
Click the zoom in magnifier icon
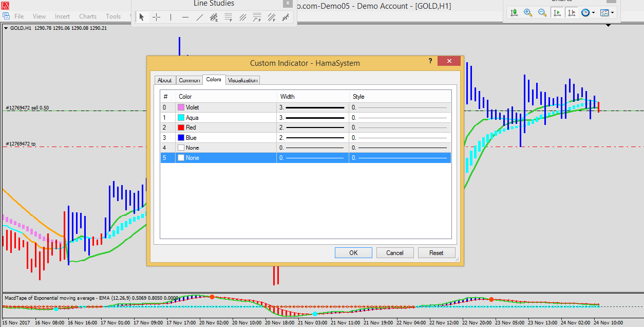tap(527, 12)
